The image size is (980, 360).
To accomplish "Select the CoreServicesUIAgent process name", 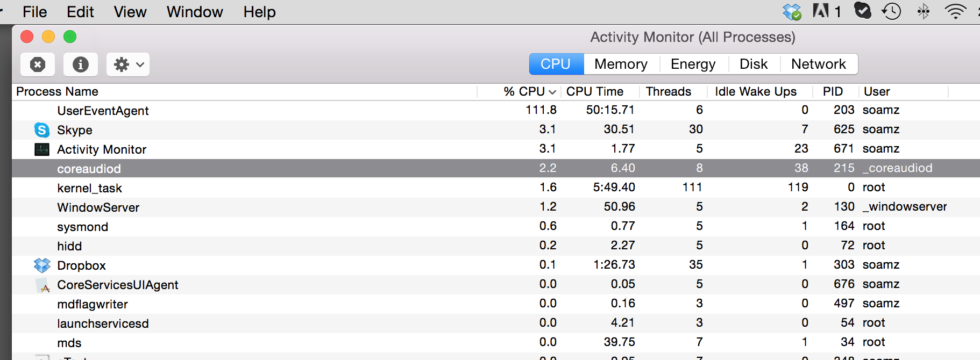I will pos(118,285).
